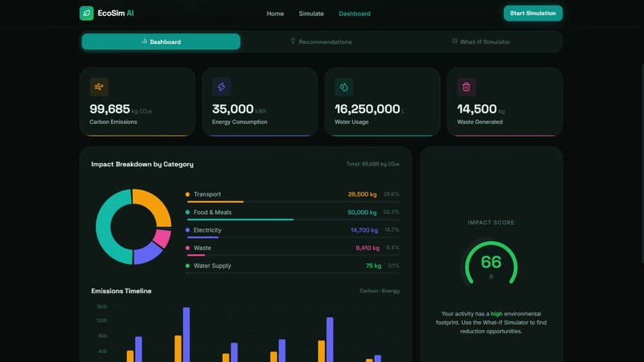Click the 50.2% Food & Meals percentage
644x362 pixels.
[x=391, y=212]
